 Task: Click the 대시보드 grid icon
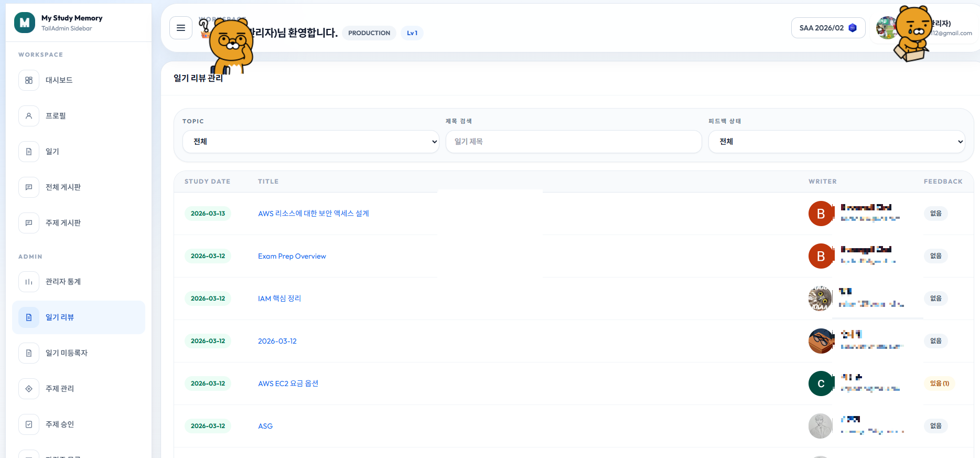point(29,80)
